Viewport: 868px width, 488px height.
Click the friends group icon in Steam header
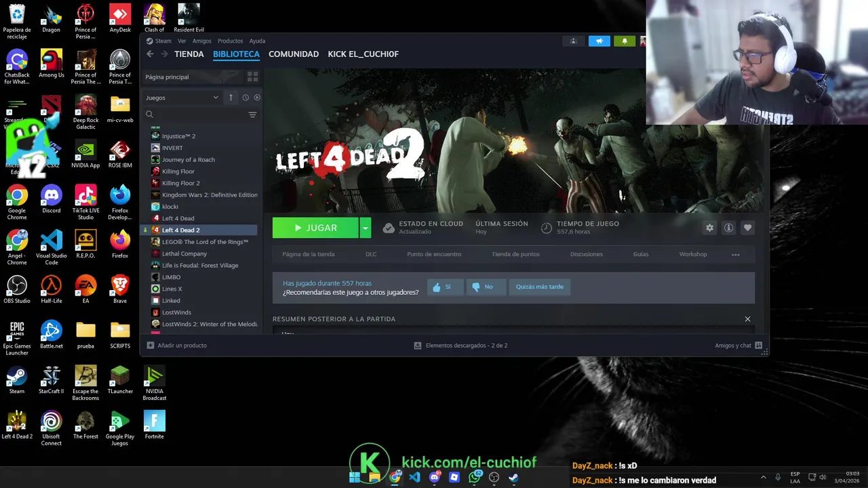(x=574, y=41)
